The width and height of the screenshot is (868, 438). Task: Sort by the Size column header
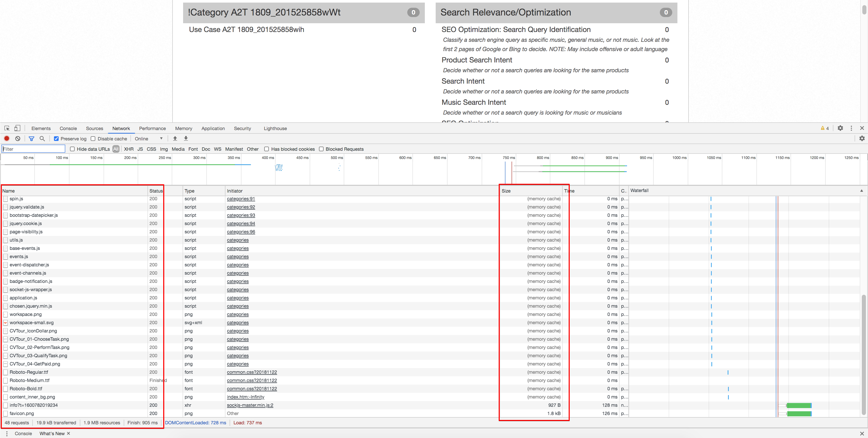click(x=531, y=190)
